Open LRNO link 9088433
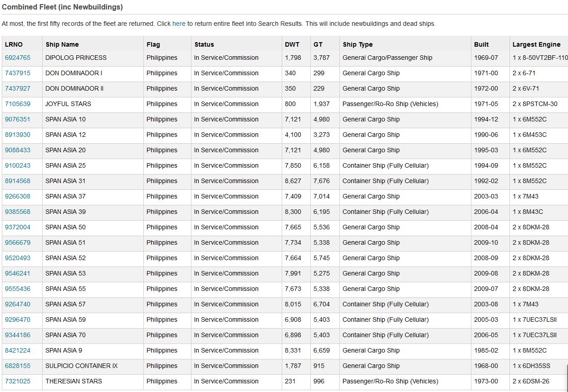The height and width of the screenshot is (392, 568). click(x=18, y=150)
